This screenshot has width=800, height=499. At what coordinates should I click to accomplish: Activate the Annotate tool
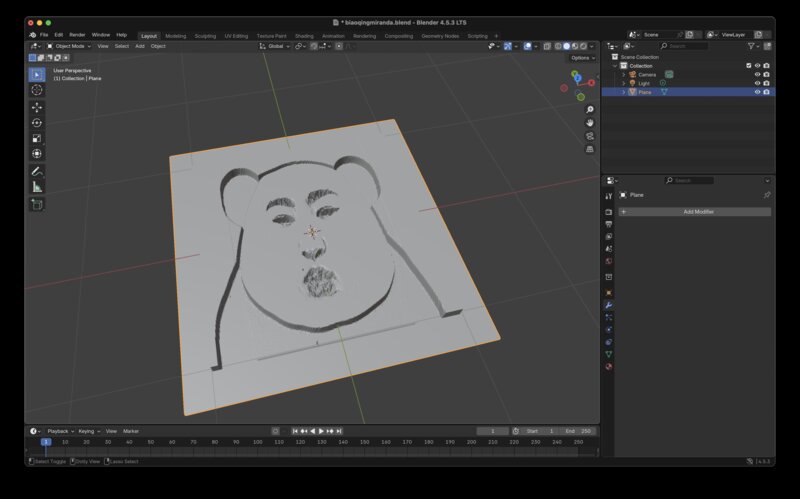tap(37, 171)
